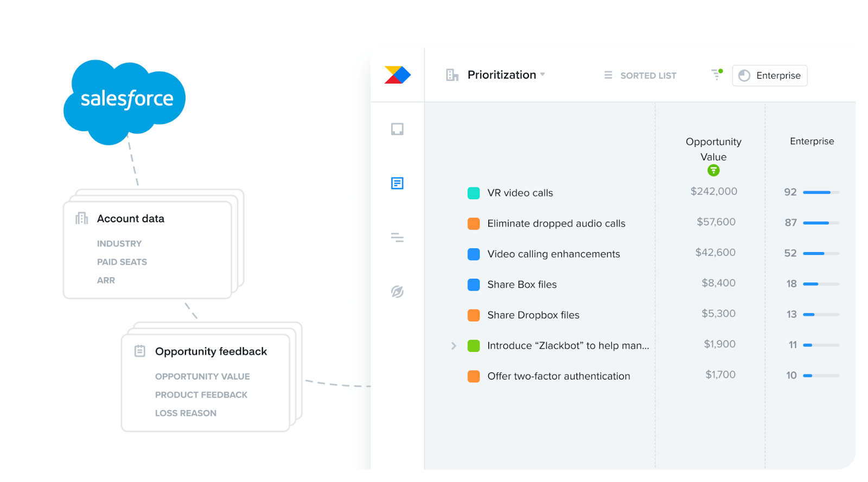Click the Sorted List lines icon

point(608,75)
